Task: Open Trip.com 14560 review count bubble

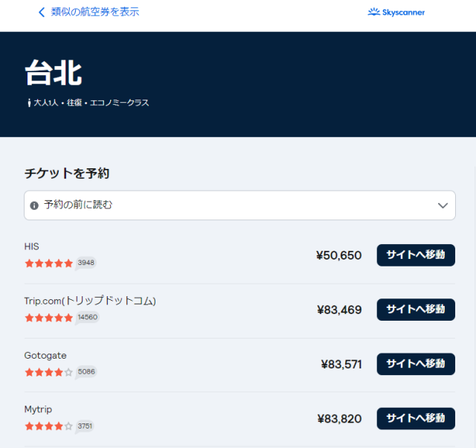Action: click(x=87, y=317)
